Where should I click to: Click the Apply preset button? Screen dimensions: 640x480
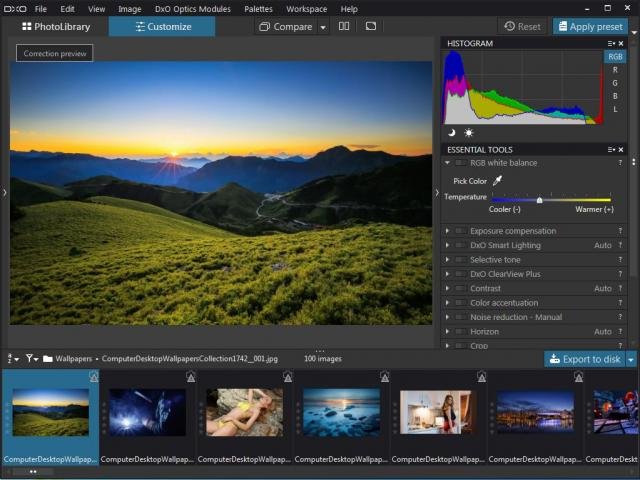[590, 27]
